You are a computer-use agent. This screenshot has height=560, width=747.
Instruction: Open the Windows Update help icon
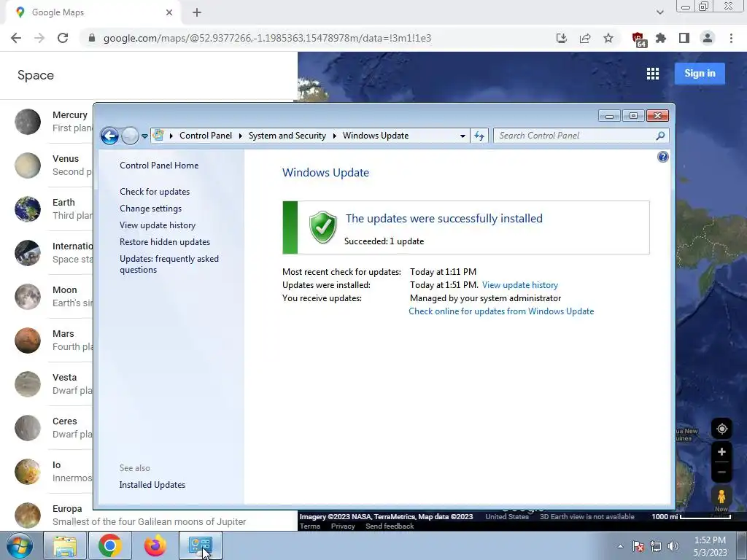coord(662,157)
